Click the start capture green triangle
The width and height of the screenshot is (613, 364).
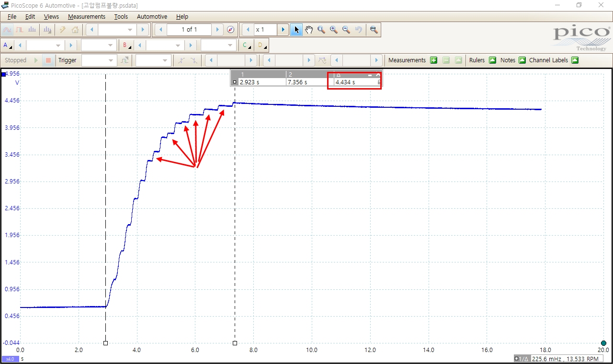pyautogui.click(x=36, y=60)
